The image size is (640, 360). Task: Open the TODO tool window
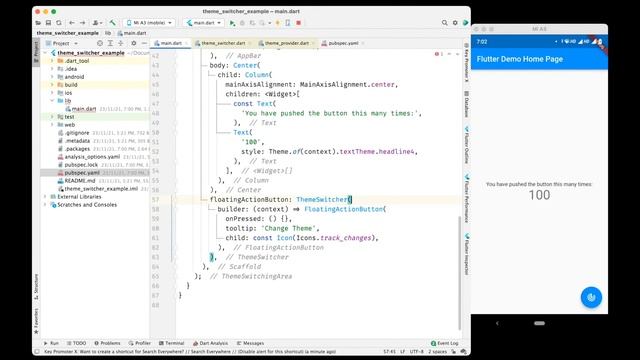click(x=76, y=343)
